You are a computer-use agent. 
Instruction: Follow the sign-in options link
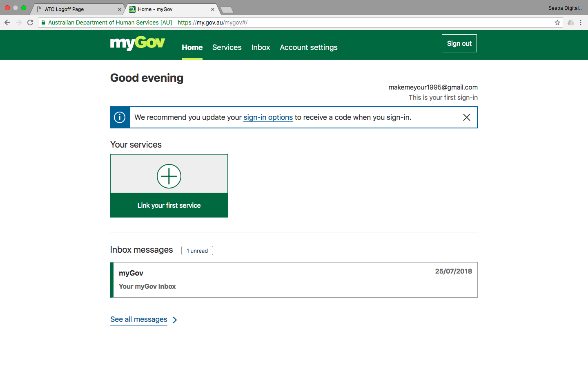click(x=268, y=117)
